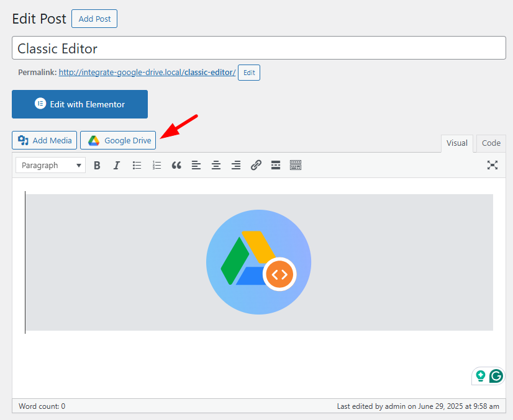Click the Word count: 0 status text
The width and height of the screenshot is (513, 420).
(x=42, y=406)
